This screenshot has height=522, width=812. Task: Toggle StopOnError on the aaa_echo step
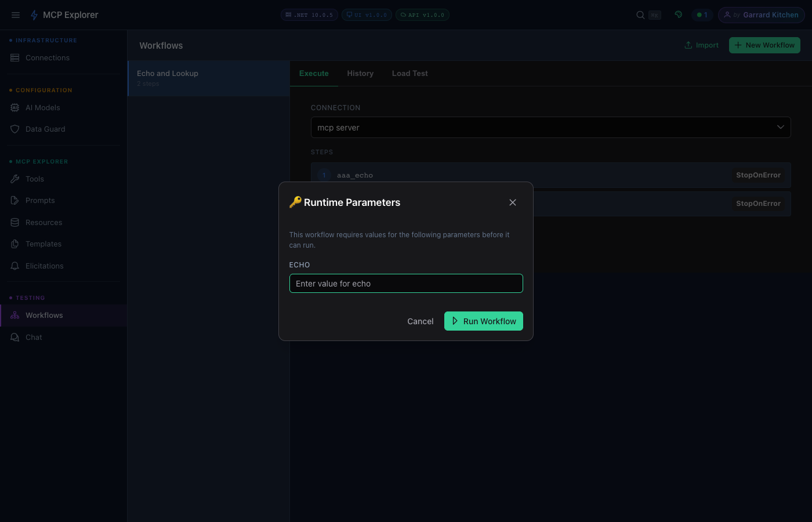[758, 175]
